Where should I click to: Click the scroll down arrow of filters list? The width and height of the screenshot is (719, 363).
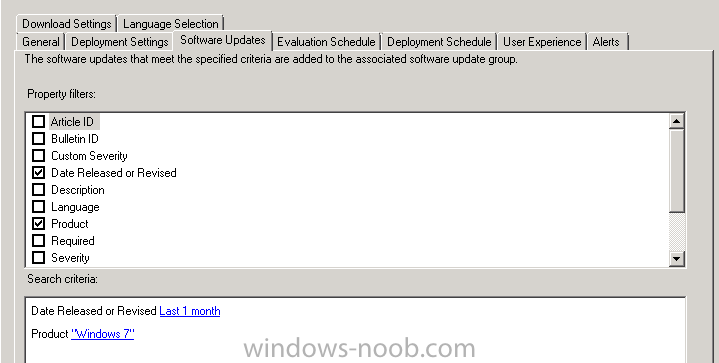676,258
